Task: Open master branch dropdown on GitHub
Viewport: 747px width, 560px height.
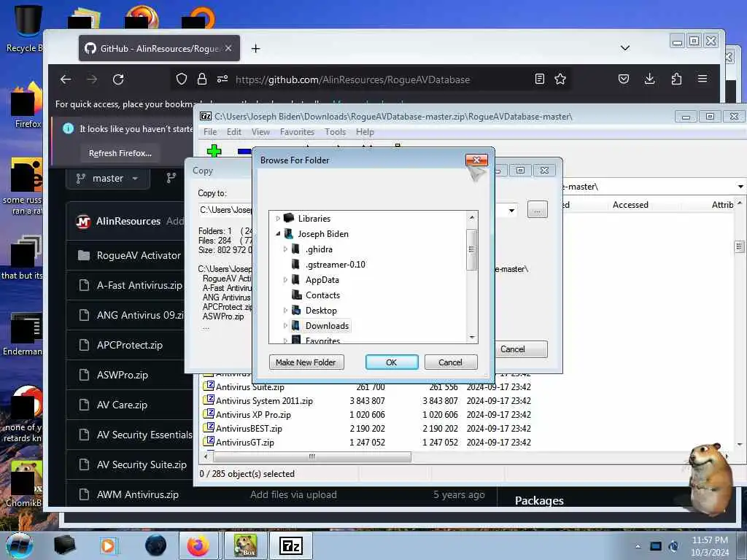Action: 108,179
